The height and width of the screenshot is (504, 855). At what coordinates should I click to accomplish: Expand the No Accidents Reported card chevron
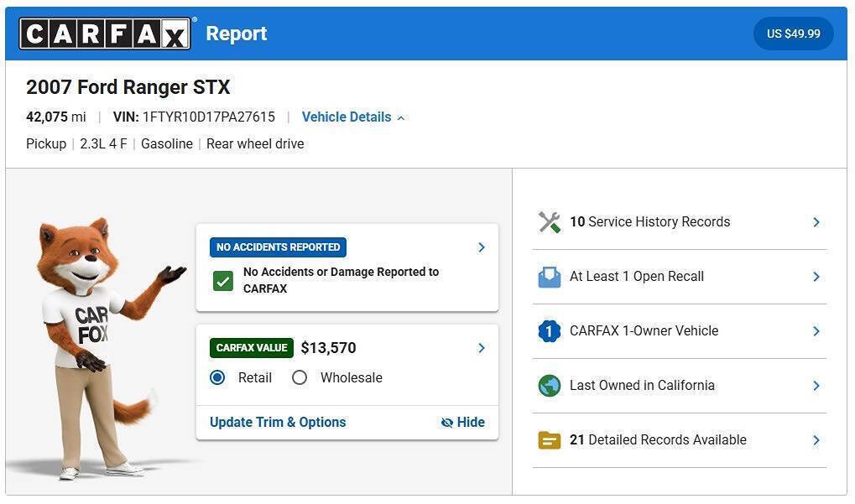click(482, 247)
